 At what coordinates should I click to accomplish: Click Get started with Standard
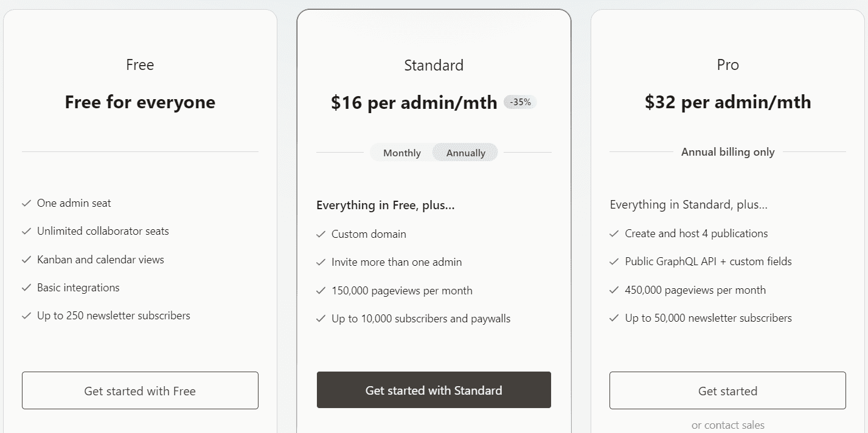pos(433,390)
